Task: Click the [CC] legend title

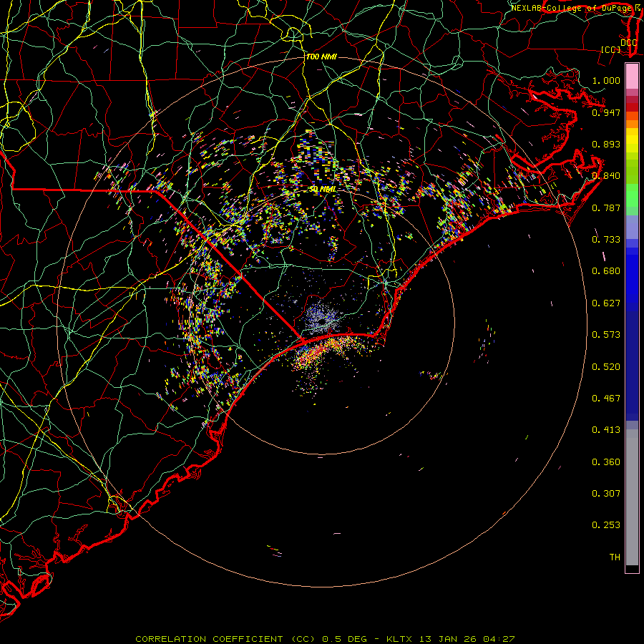Action: pyautogui.click(x=611, y=49)
